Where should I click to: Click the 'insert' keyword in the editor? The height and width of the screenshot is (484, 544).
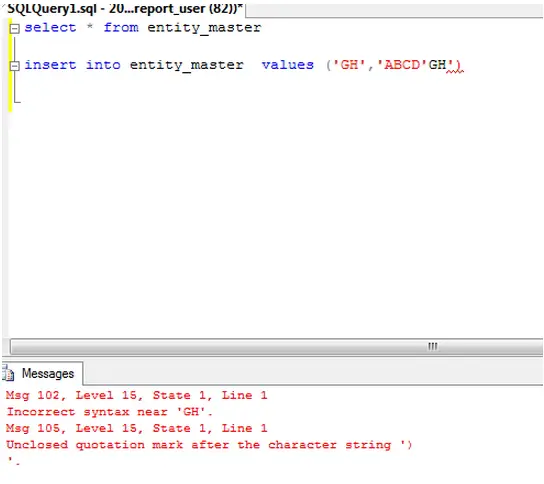coord(50,65)
